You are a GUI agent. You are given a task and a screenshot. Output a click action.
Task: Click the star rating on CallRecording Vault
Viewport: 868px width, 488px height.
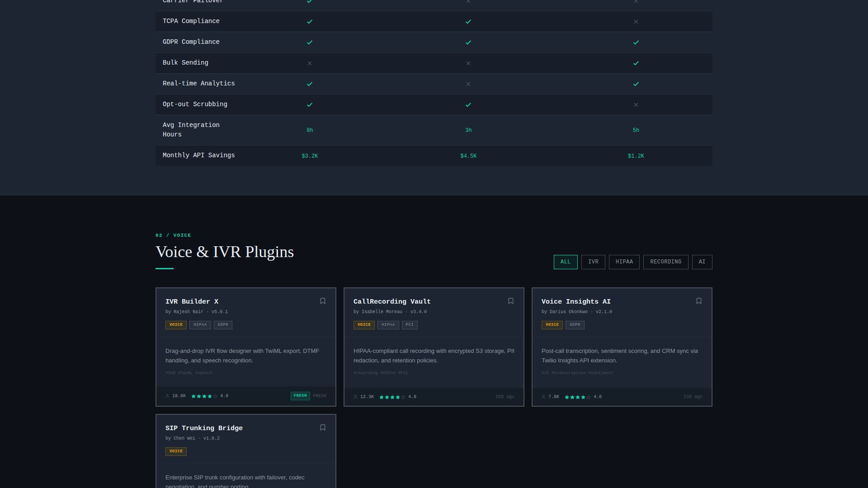[392, 397]
